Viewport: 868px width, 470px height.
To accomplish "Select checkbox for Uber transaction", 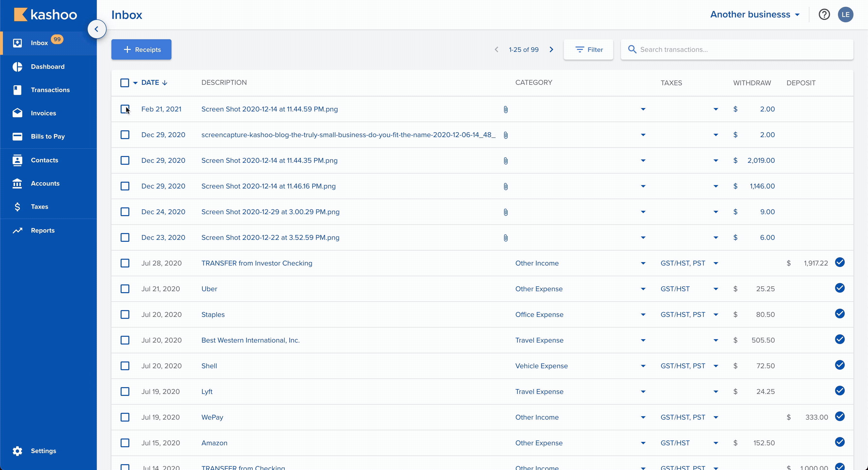I will pyautogui.click(x=125, y=289).
